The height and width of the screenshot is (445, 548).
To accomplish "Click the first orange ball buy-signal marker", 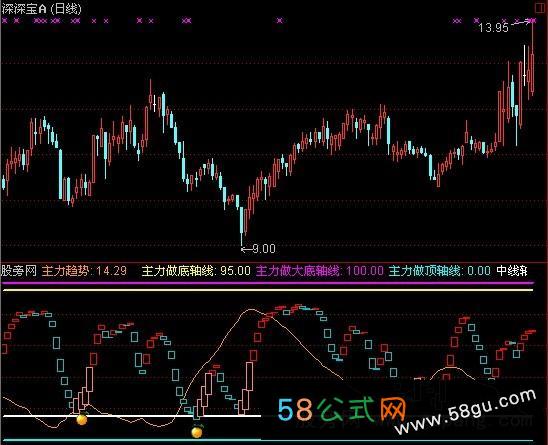I will pos(82,418).
